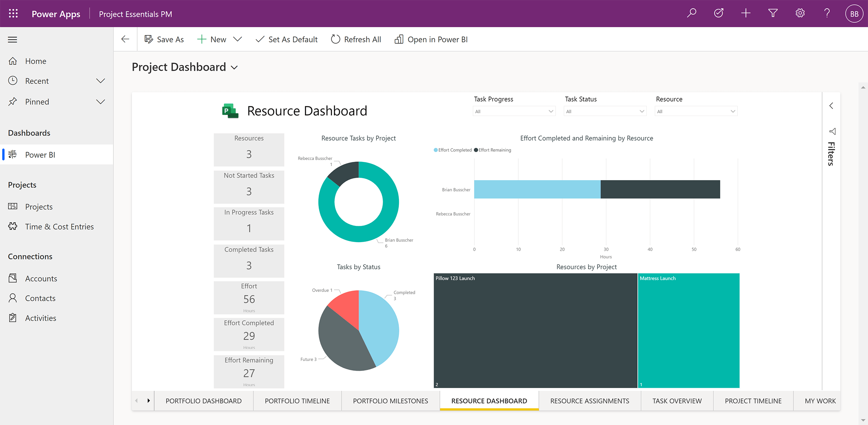Click Open in Power BI
Viewport: 868px width, 425px height.
[431, 39]
